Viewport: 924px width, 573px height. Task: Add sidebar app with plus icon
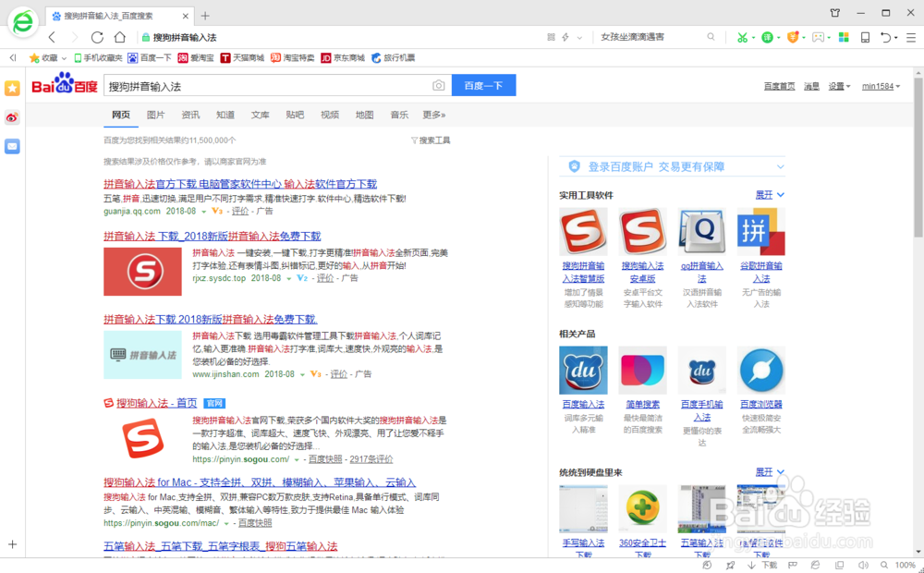click(12, 544)
